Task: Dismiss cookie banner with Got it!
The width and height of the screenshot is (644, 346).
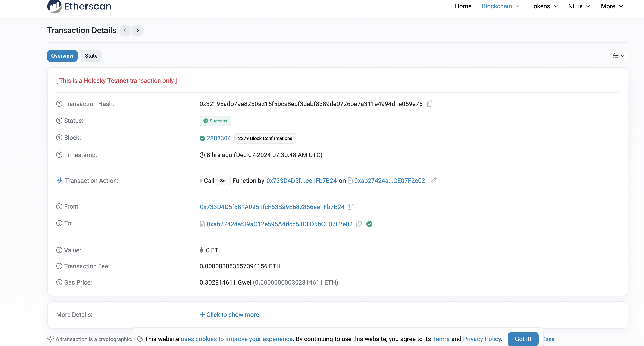Action: [523, 339]
